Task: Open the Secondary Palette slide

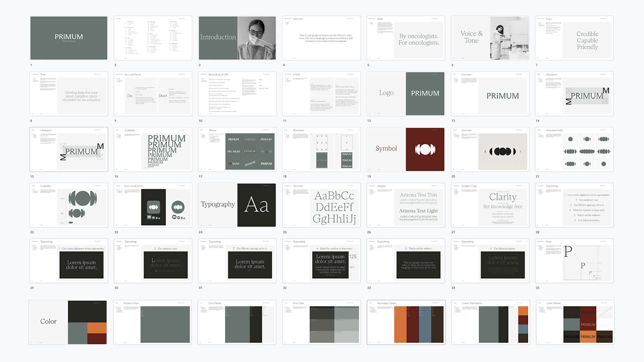Action: [406, 322]
